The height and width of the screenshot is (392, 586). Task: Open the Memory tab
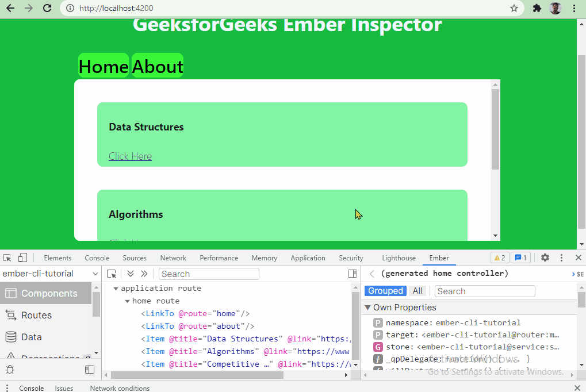(x=264, y=258)
